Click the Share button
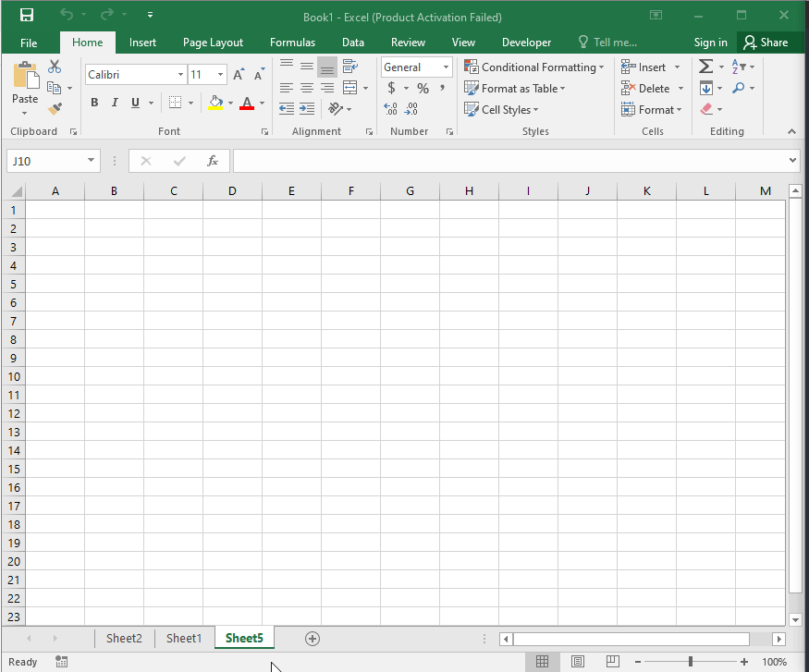 tap(765, 43)
